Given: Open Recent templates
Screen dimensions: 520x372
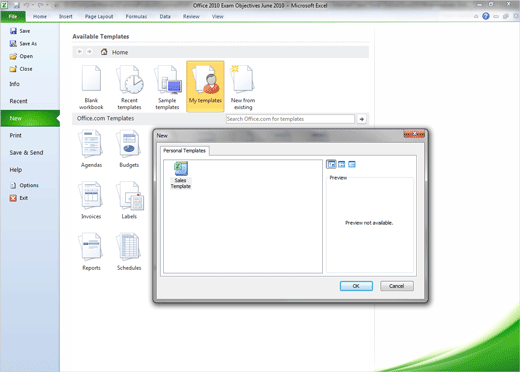Looking at the screenshot, I should coord(129,87).
